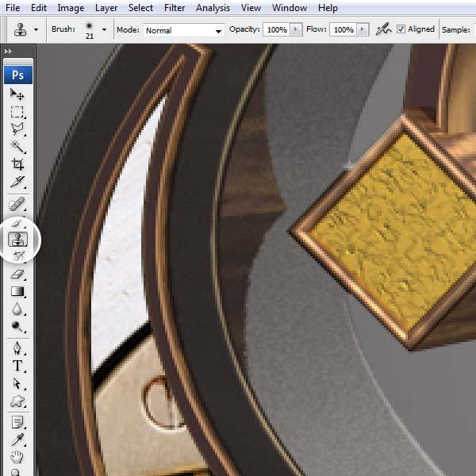476x476 pixels.
Task: Open the Layer menu
Action: coord(106,8)
